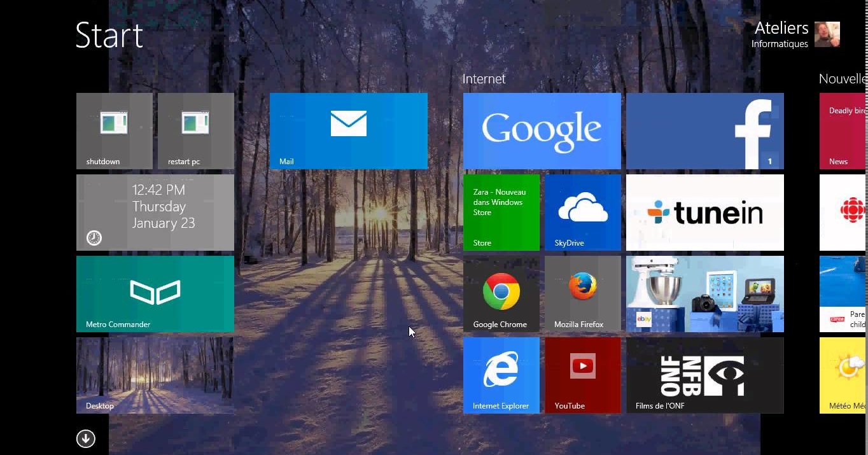Open the Google search tile
This screenshot has height=455, width=868.
tap(542, 130)
